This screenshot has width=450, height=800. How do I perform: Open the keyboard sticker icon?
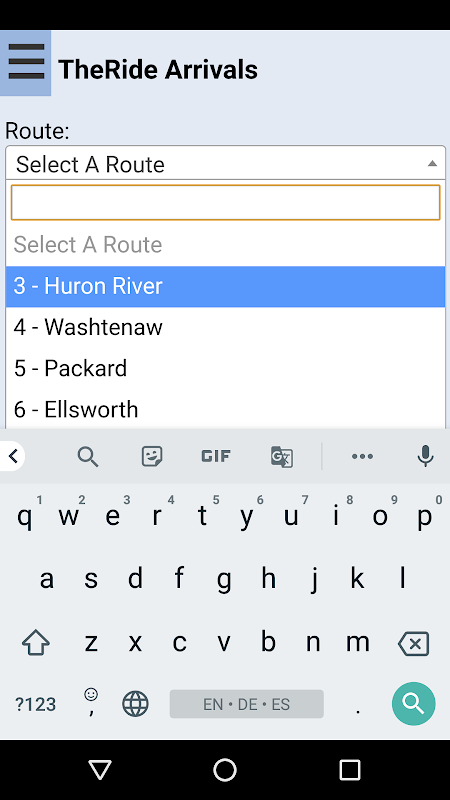(x=152, y=456)
